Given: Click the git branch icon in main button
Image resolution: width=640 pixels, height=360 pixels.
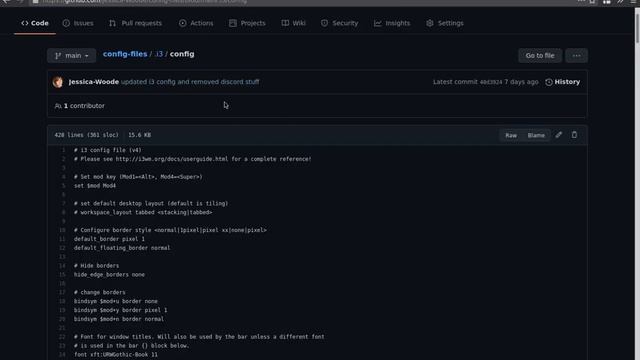Looking at the screenshot, I should (58, 56).
